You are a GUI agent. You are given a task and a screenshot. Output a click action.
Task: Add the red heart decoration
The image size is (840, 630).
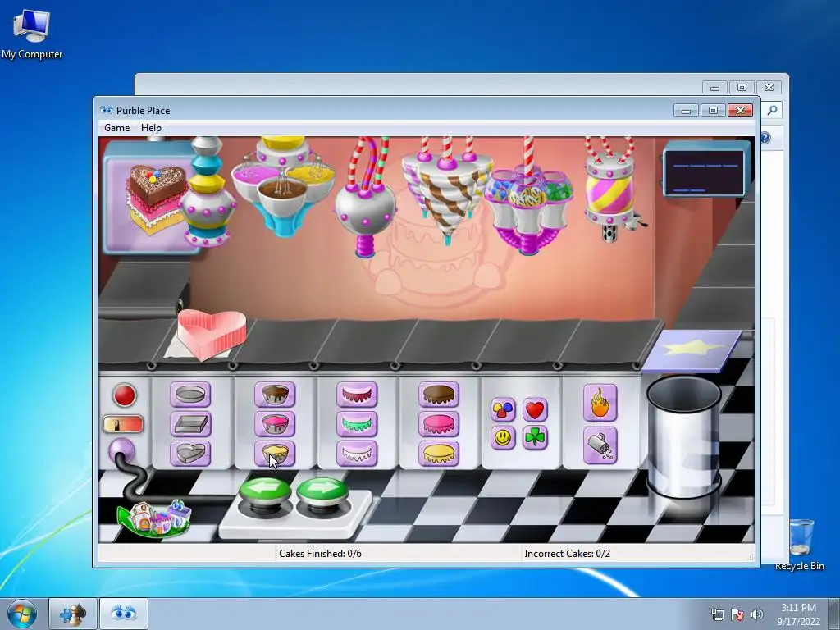click(x=535, y=410)
